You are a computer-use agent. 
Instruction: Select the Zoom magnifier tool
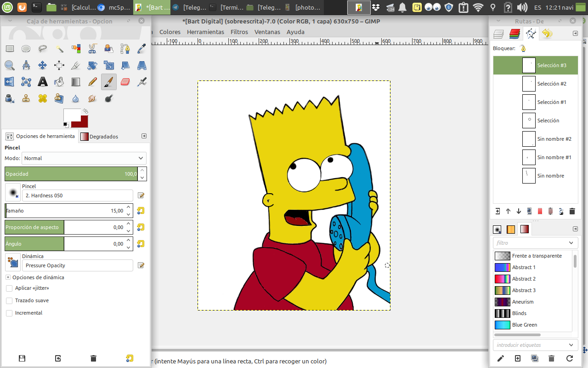click(x=10, y=65)
